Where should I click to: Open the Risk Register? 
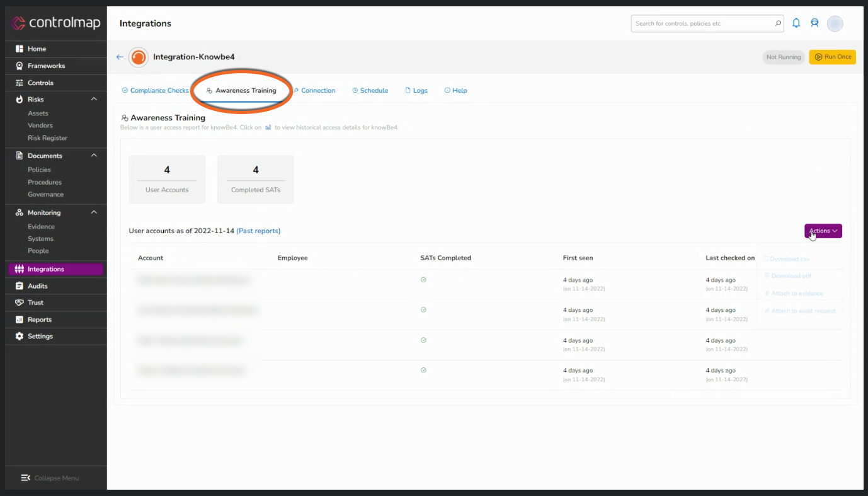[x=47, y=138]
